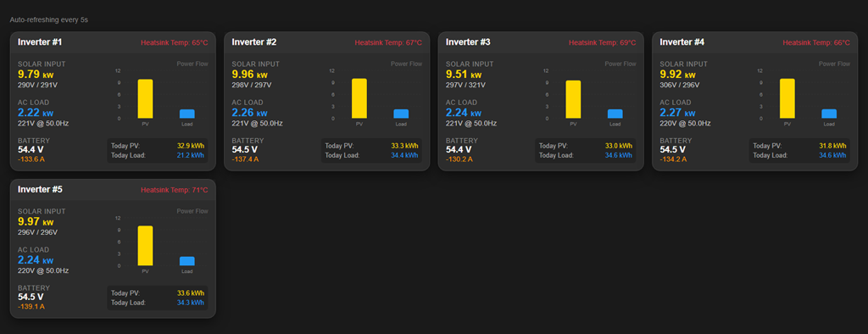Click Heatsink Temp: 69°C reading
The height and width of the screenshot is (334, 868).
point(603,42)
